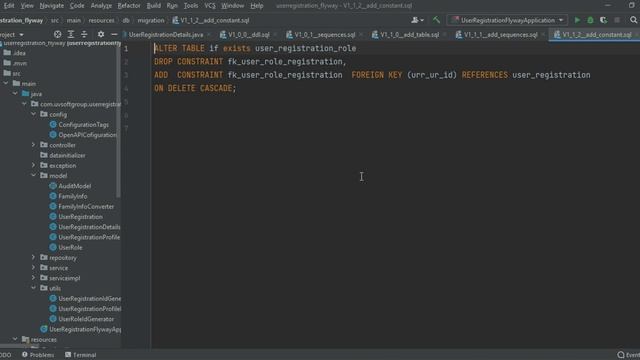
Task: Build project with the hammer icon
Action: [x=436, y=20]
